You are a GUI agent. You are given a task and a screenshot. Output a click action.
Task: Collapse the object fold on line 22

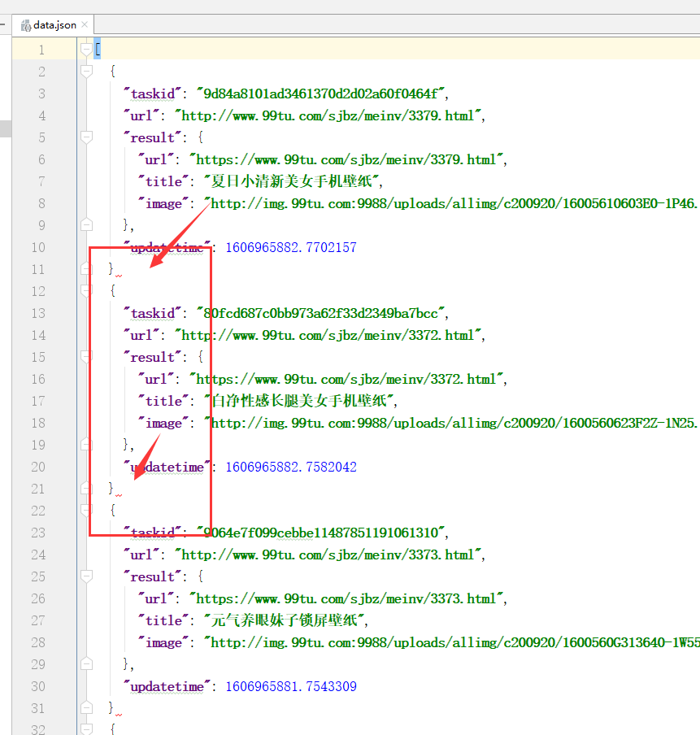86,511
